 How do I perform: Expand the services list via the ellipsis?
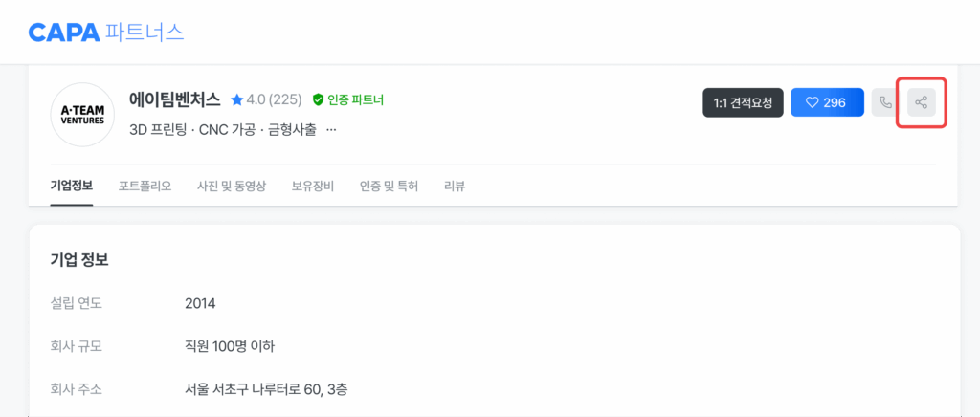pyautogui.click(x=331, y=130)
